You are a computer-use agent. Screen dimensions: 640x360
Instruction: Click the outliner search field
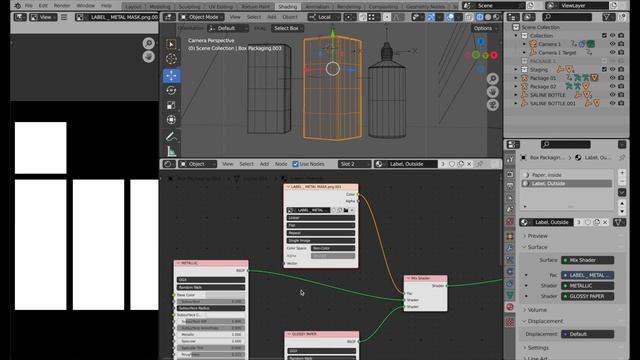[567, 17]
